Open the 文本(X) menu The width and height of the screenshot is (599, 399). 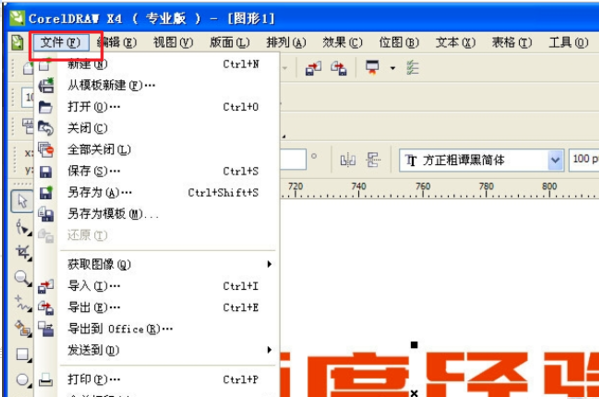(x=455, y=42)
